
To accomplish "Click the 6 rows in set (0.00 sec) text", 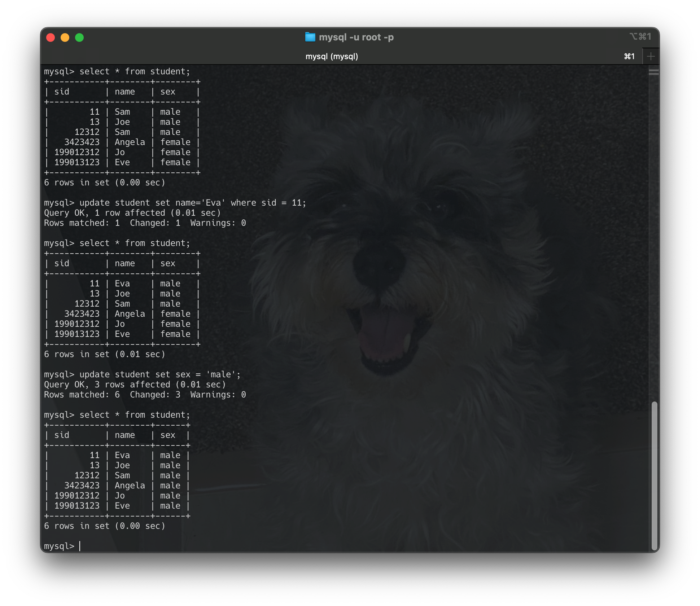I will [105, 526].
